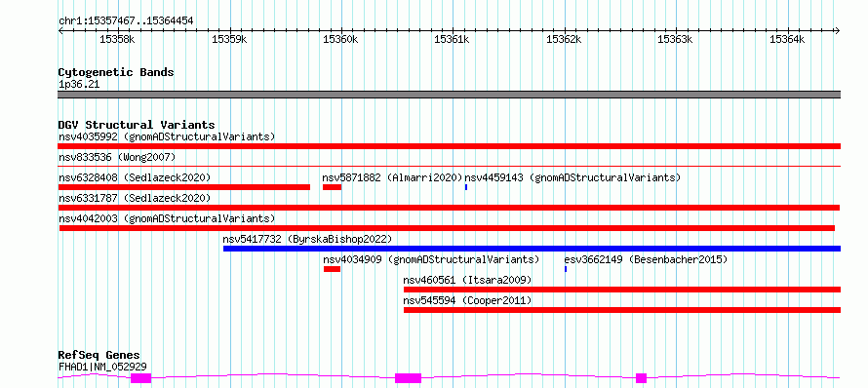
Task: Click the thin red nsv833536 variant line
Action: coord(450,166)
